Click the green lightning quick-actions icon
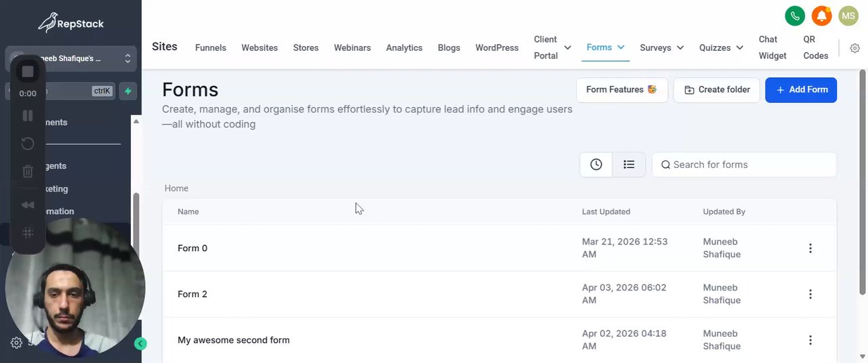 click(127, 91)
